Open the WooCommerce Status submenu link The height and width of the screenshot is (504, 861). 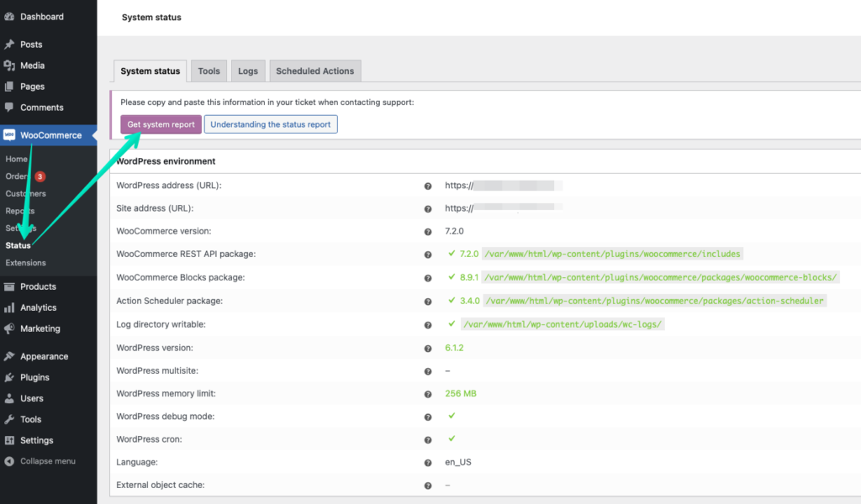[18, 245]
